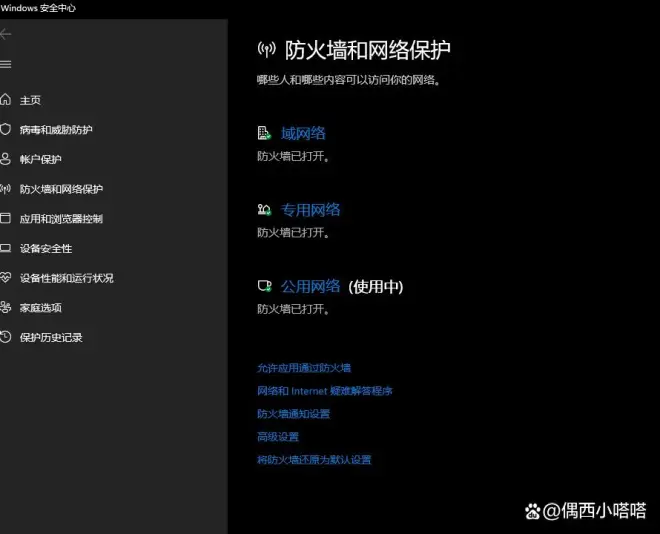Open 高级设置 link

click(278, 437)
